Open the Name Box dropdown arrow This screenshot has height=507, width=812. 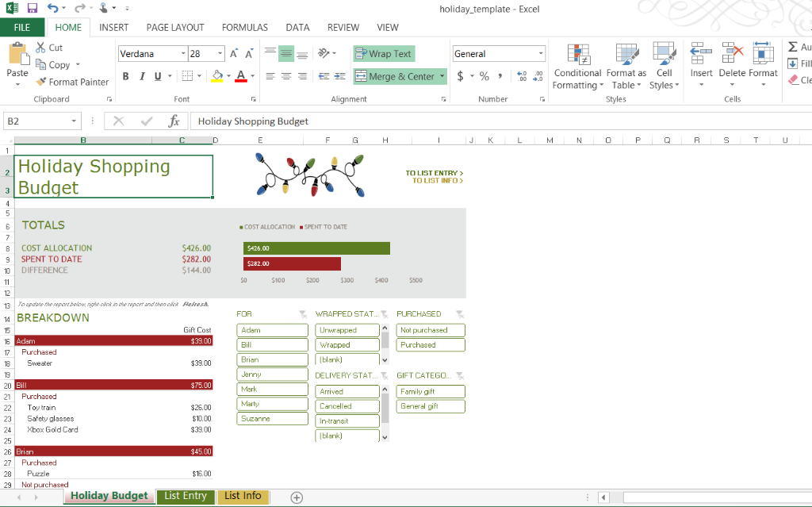(74, 121)
